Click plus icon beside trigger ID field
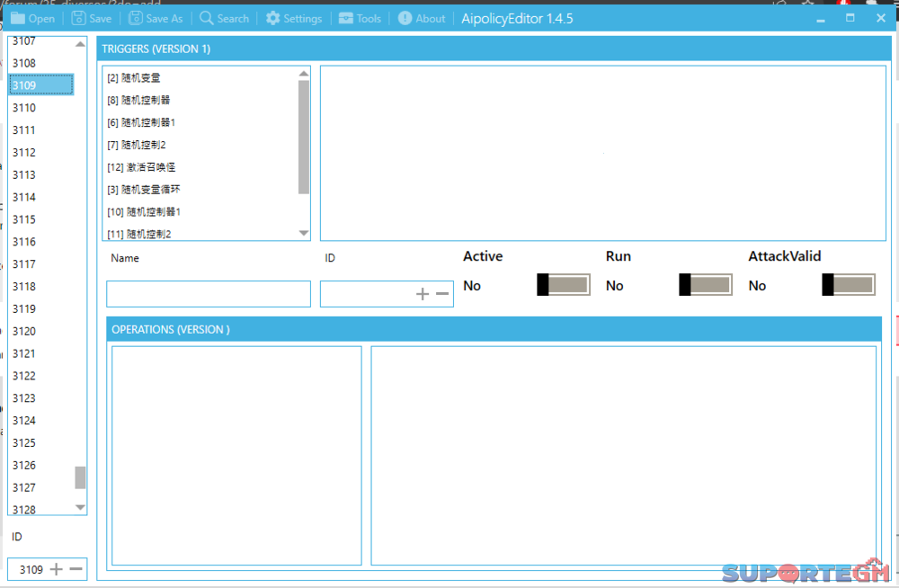 click(423, 294)
